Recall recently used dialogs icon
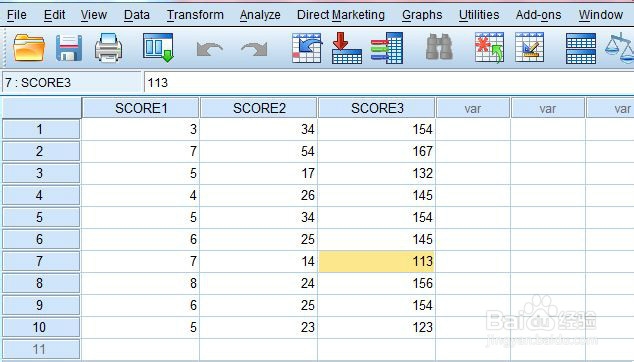The image size is (634, 362). click(158, 48)
